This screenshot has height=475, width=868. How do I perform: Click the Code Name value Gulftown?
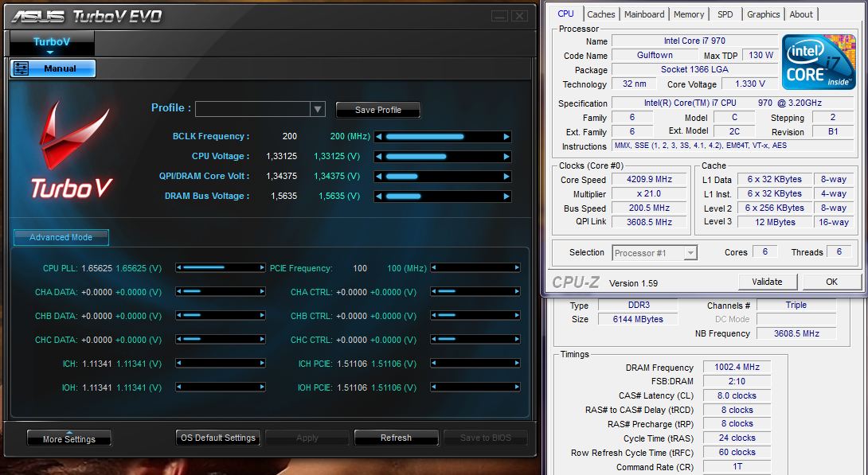tap(655, 55)
